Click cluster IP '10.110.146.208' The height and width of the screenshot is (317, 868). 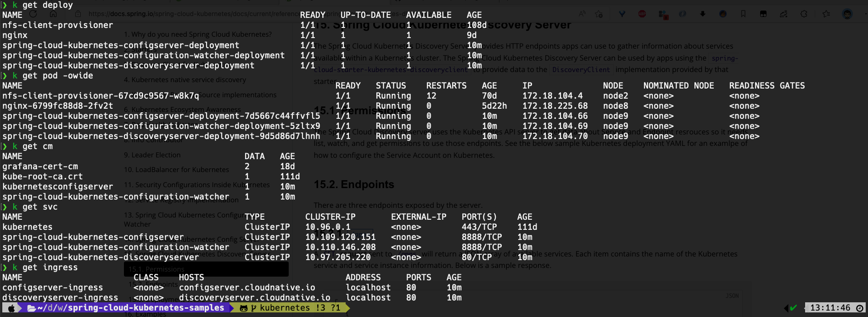(x=341, y=247)
